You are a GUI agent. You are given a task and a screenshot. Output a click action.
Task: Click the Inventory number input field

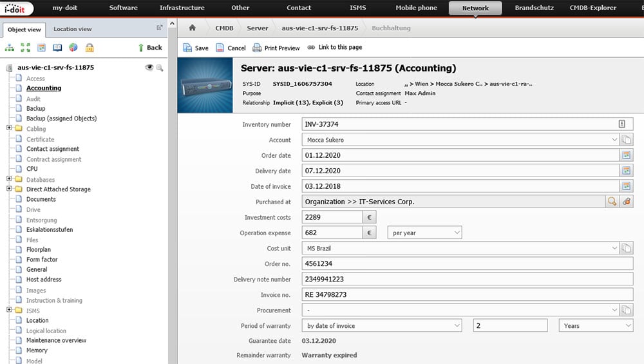click(x=457, y=124)
